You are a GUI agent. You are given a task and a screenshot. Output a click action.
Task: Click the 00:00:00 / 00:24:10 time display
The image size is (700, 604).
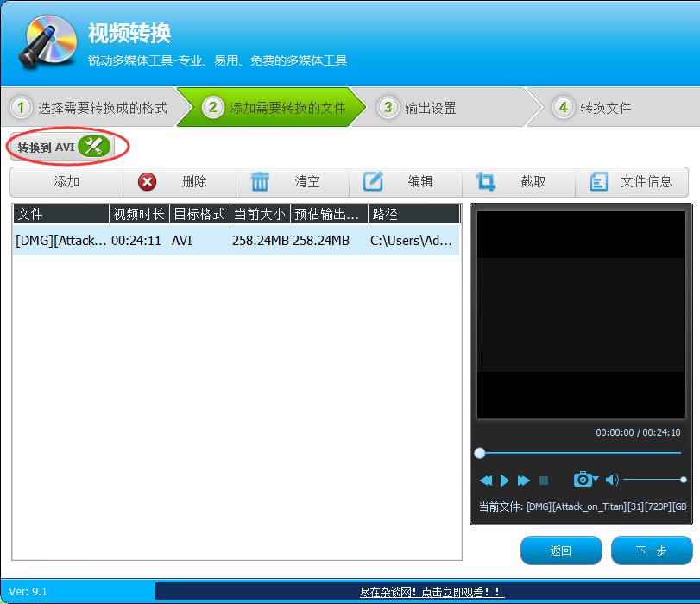638,432
